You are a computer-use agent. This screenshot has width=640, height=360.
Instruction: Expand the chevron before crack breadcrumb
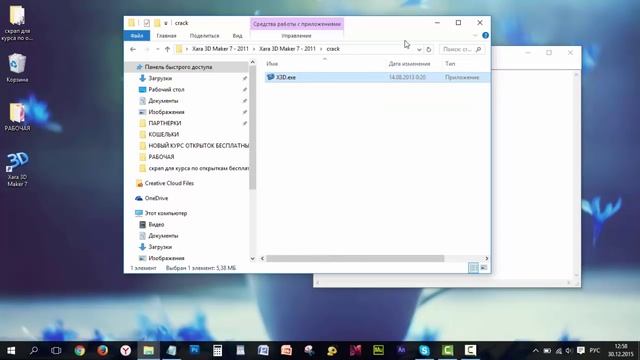(x=321, y=49)
